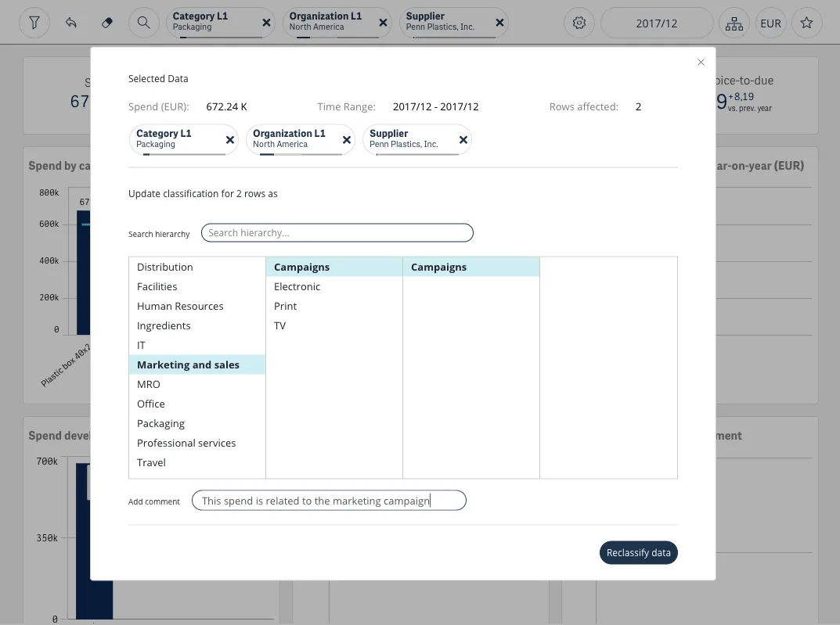The width and height of the screenshot is (840, 625).
Task: Remove Supplier Penn Plastics chip in dialog
Action: tap(463, 140)
